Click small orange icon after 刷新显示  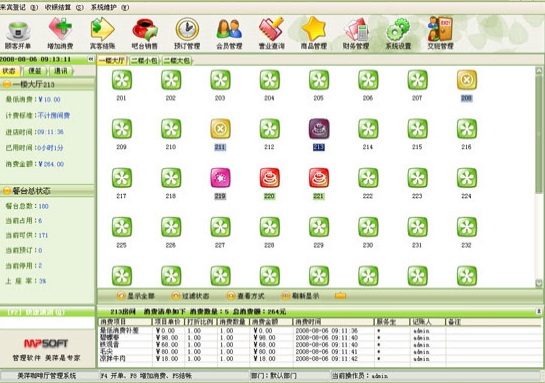point(341,296)
